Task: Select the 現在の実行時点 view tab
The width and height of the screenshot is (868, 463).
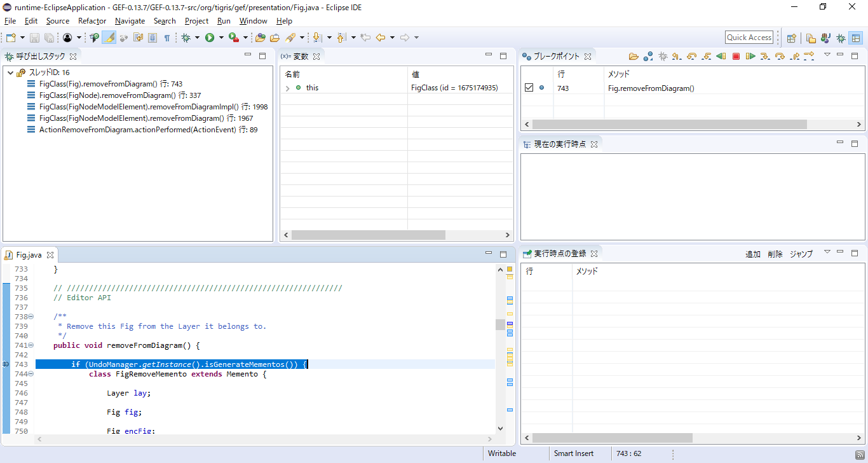Action: point(559,144)
